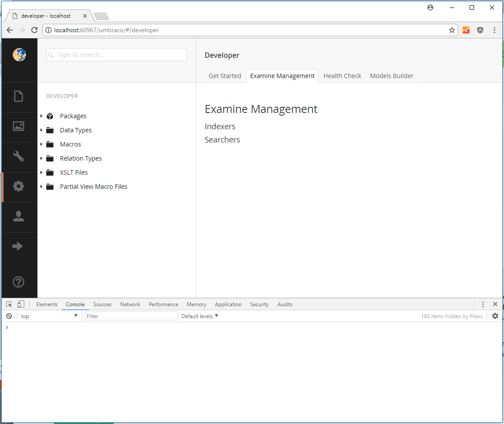Switch to the Get Started tab
Image resolution: width=504 pixels, height=424 pixels.
click(x=225, y=76)
